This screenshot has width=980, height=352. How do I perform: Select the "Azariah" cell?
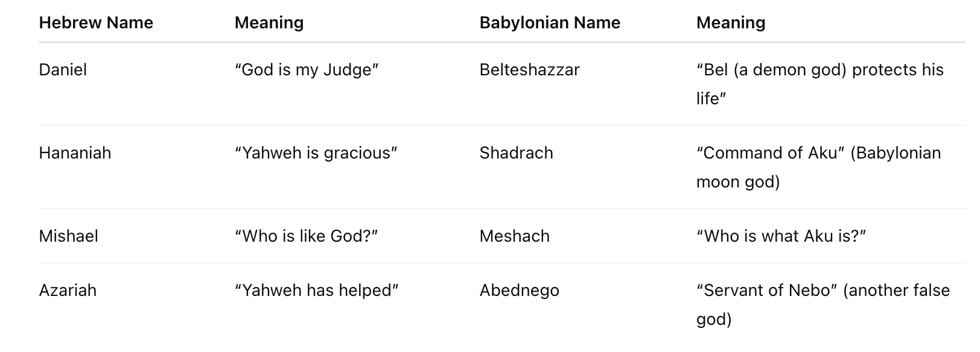point(68,291)
